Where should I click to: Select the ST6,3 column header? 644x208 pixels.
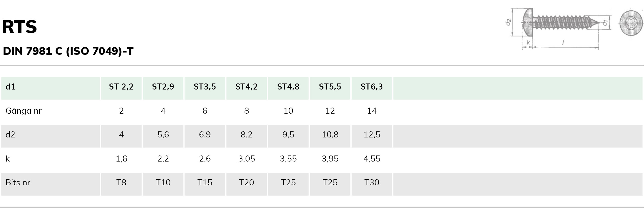pyautogui.click(x=372, y=87)
